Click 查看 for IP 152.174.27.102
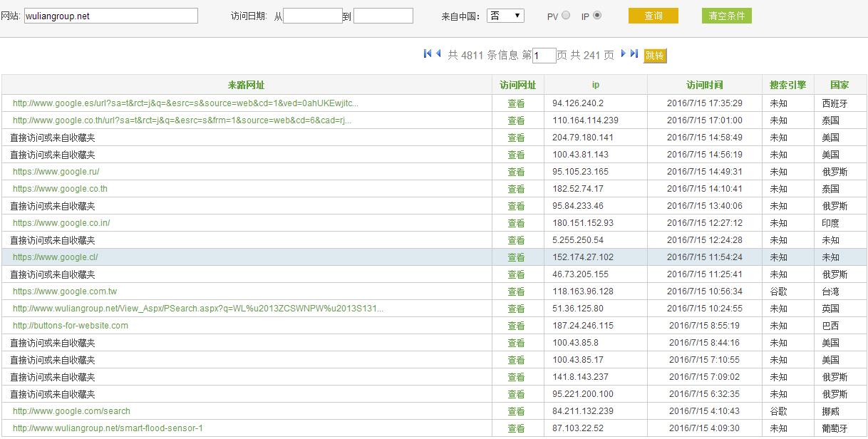Screen dimensions: 868x439 [516, 257]
